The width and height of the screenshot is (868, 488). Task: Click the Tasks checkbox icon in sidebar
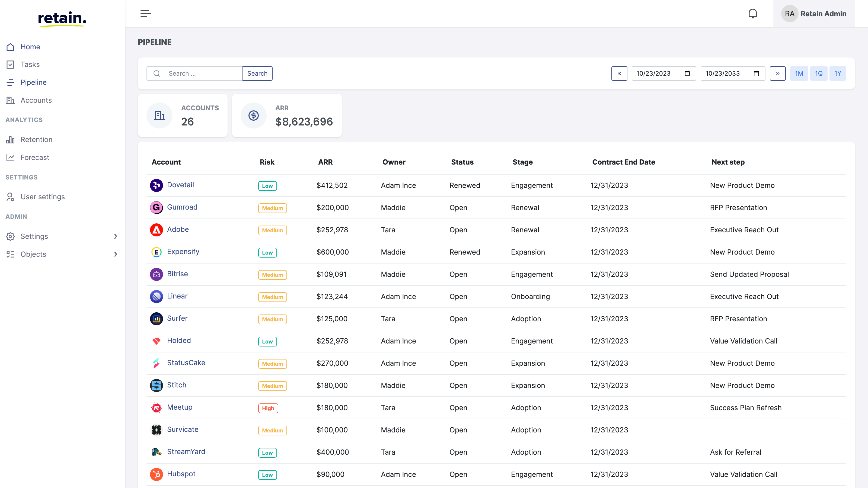pos(10,64)
